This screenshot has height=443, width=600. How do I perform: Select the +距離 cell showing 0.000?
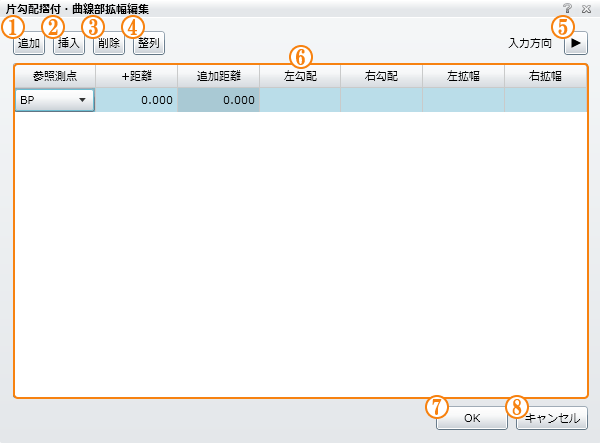pyautogui.click(x=137, y=100)
